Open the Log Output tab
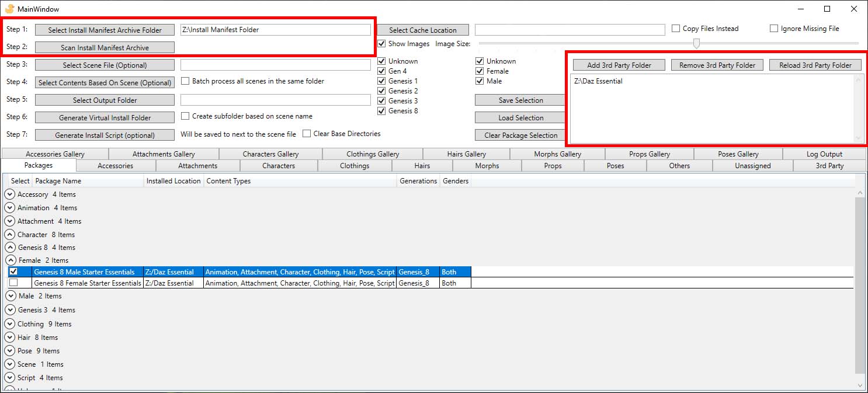 [824, 154]
